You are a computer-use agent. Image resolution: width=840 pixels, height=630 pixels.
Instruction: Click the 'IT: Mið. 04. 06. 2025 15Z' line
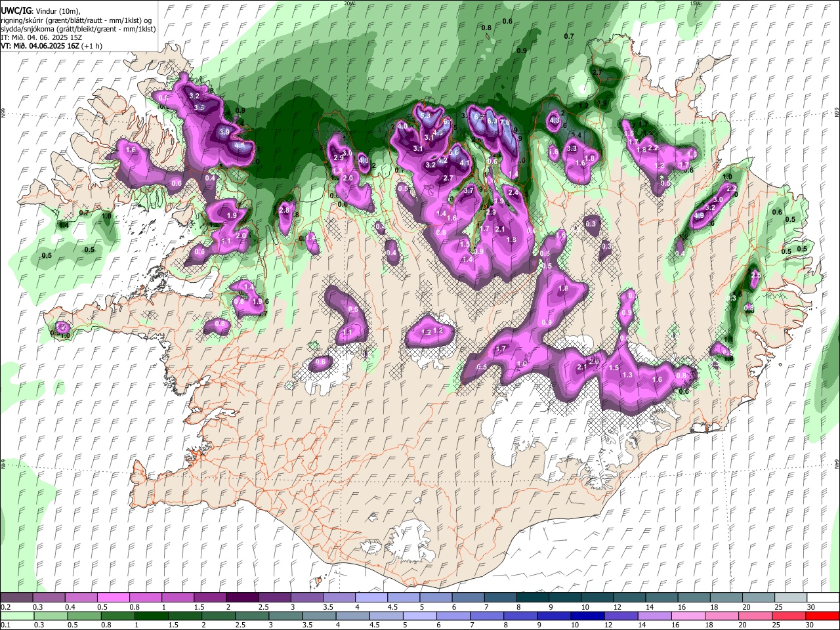41,37
